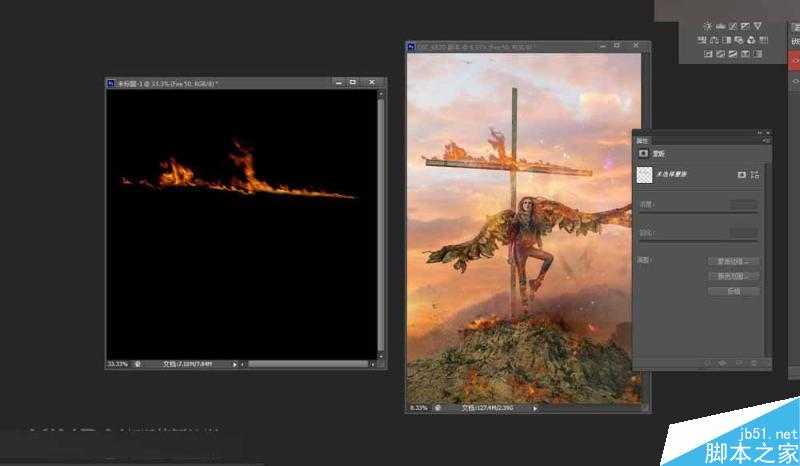Click vertical scrollbar of fire window

pos(381,224)
